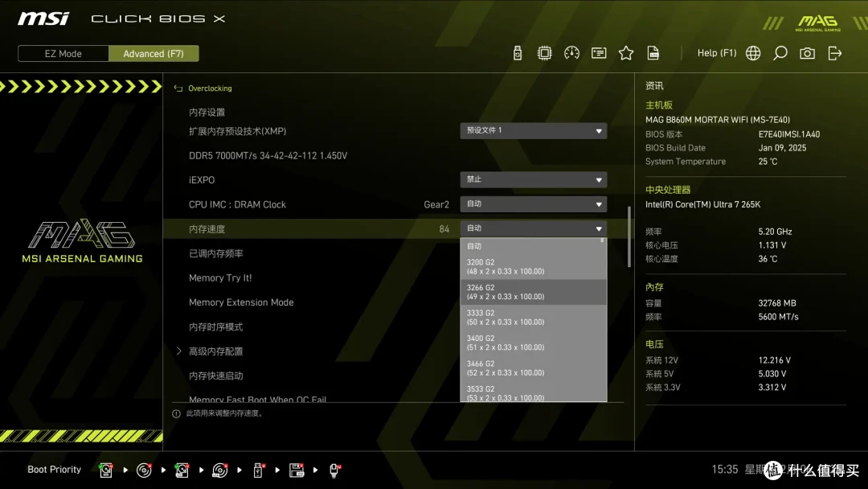Expand 高级内存配置 chevron

[178, 351]
